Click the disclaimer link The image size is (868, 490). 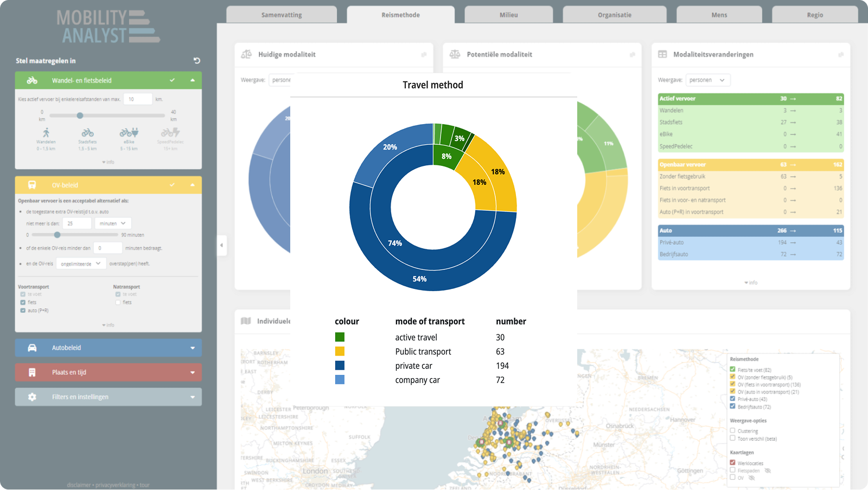point(79,485)
